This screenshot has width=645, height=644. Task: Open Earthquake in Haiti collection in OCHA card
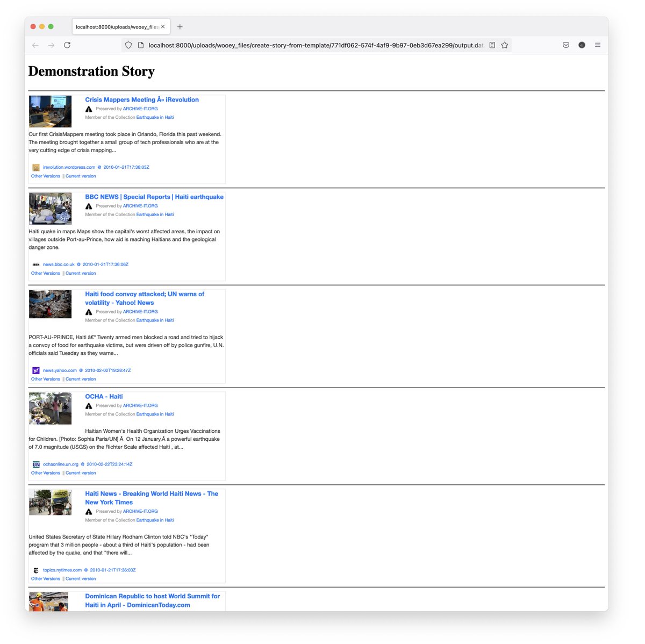tap(155, 414)
